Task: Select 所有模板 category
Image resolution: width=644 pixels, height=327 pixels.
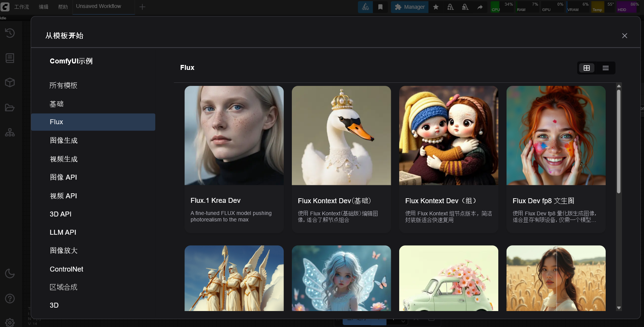Action: [93, 85]
